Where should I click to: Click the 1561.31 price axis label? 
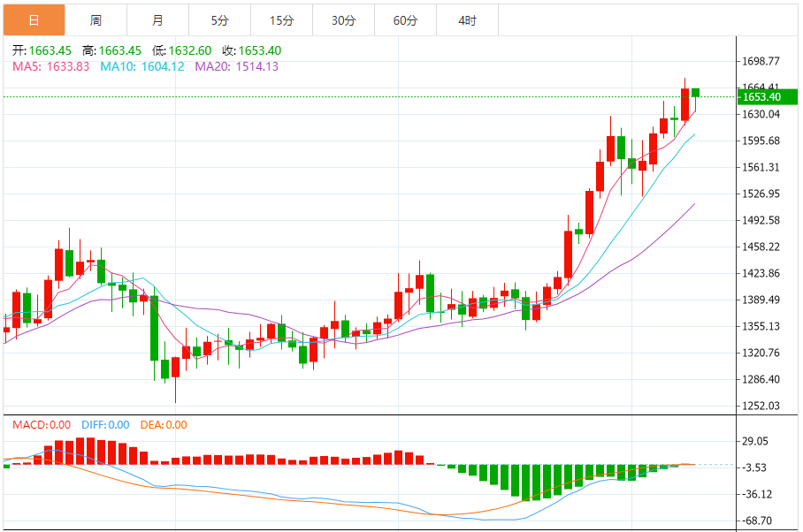coord(761,167)
